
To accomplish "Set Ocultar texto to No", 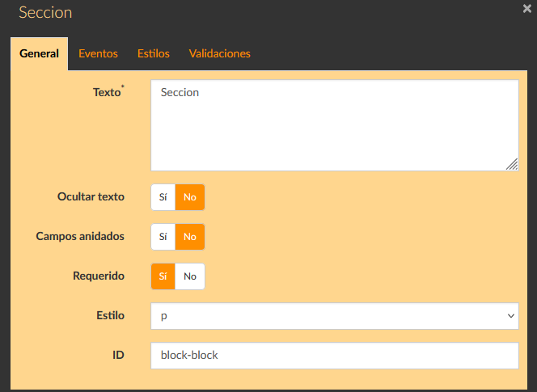I will click(190, 197).
